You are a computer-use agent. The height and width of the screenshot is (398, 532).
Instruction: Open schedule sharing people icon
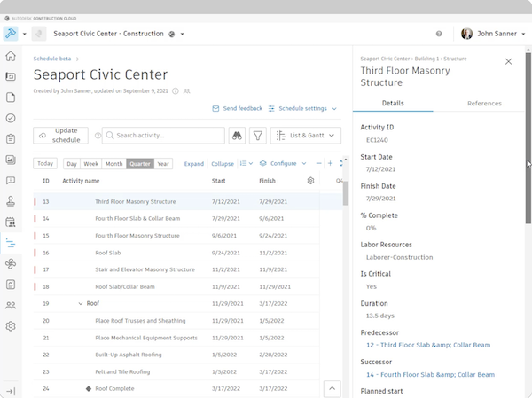click(186, 91)
